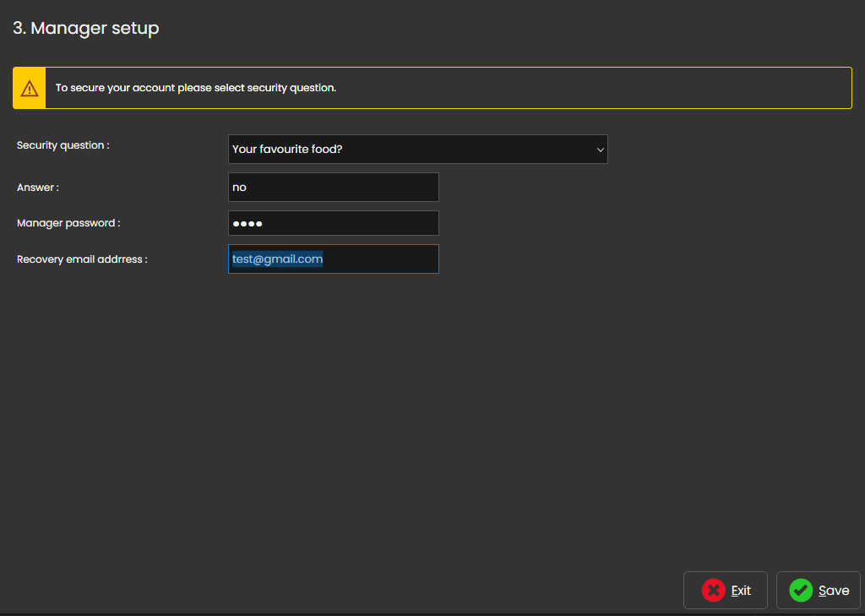Image resolution: width=865 pixels, height=616 pixels.
Task: Click the security question warning message text
Action: (196, 88)
